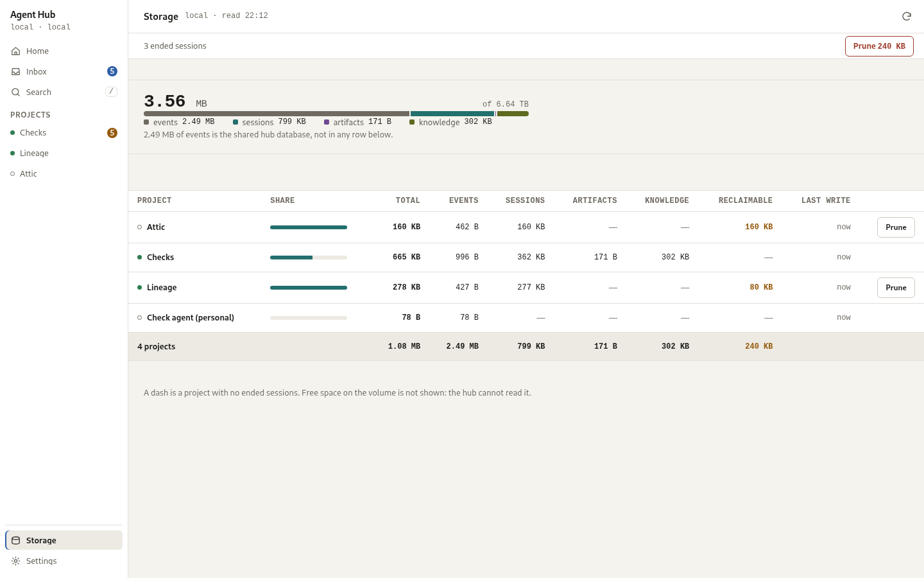Image resolution: width=924 pixels, height=578 pixels.
Task: Refresh storage data with reload icon
Action: 907,17
